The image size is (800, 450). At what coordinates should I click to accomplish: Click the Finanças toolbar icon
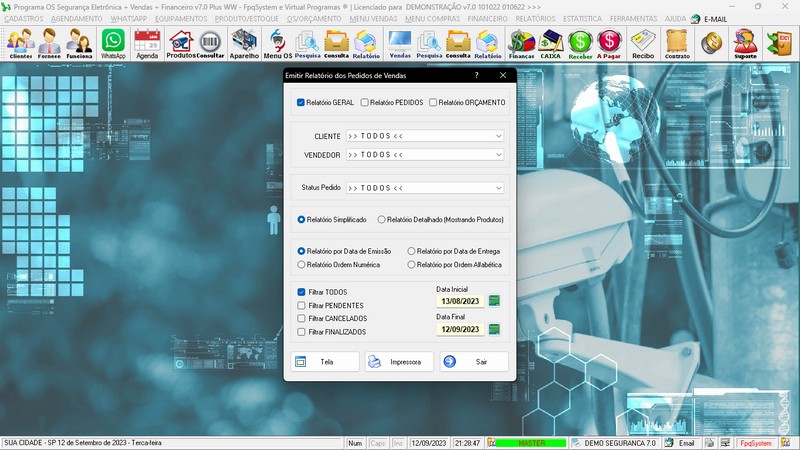click(521, 44)
